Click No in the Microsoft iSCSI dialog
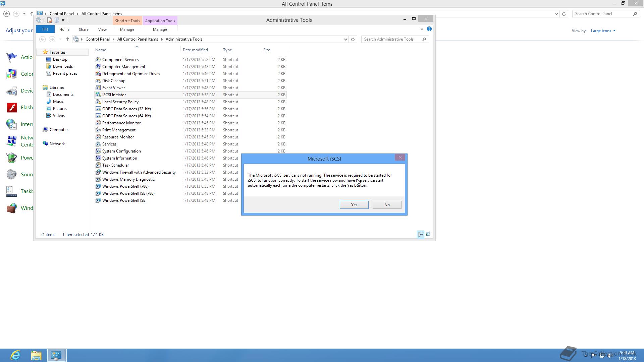Screen dimensions: 644x362 (x=387, y=205)
